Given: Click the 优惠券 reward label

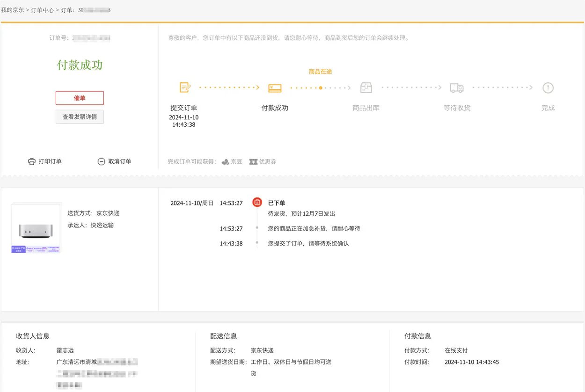Looking at the screenshot, I should 268,161.
